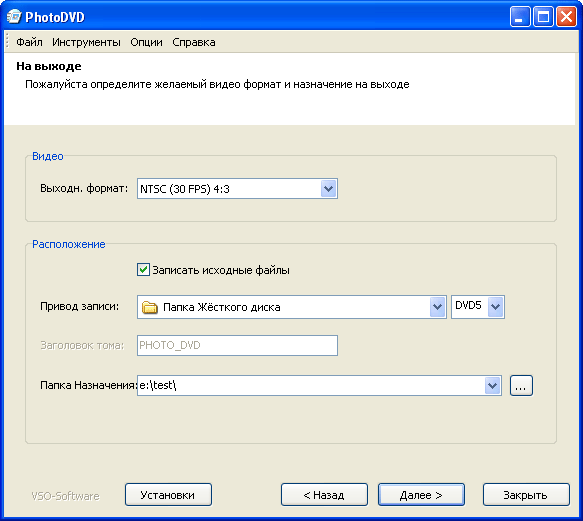Click the menu bar drag handle grip
This screenshot has width=583, height=521.
pyautogui.click(x=7, y=42)
